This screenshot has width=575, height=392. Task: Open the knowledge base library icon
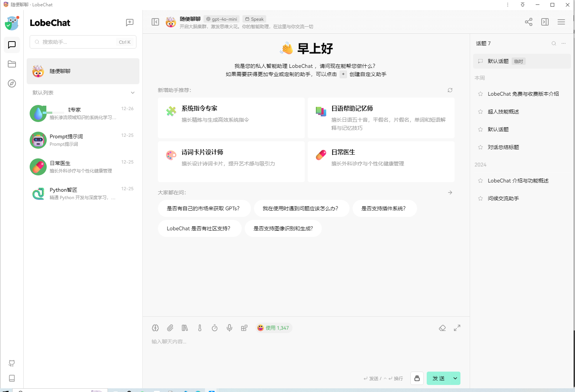pos(185,328)
